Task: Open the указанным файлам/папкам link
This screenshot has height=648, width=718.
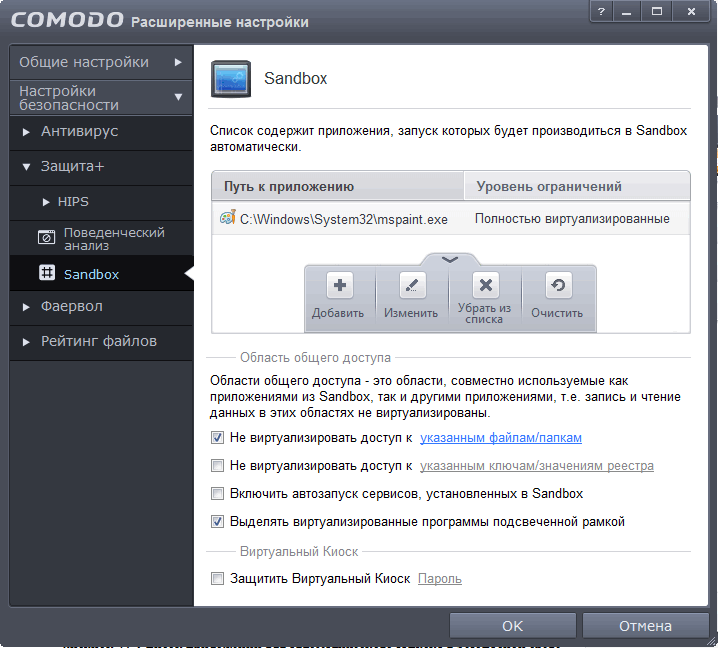Action: (501, 438)
